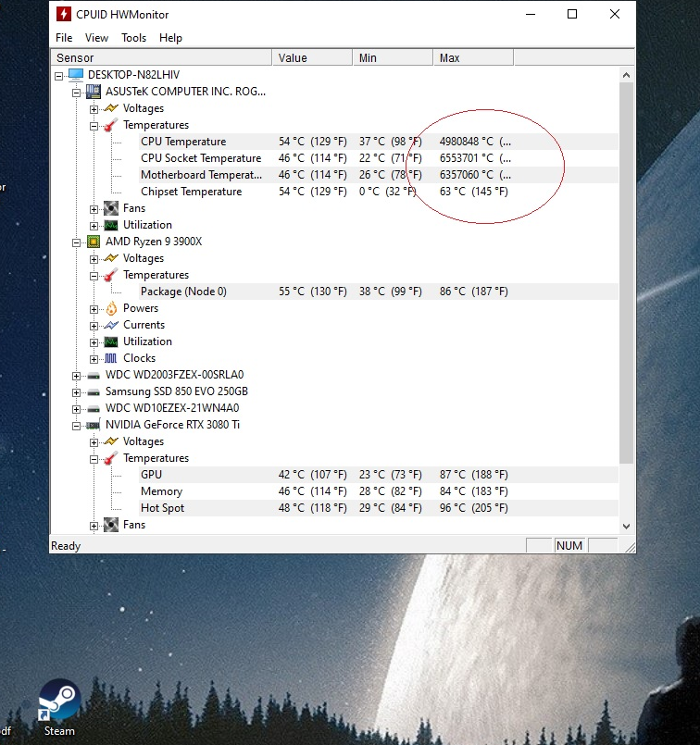This screenshot has height=745, width=700.
Task: Click the ASUSTeK Temperatures thermometer icon
Action: [x=111, y=125]
